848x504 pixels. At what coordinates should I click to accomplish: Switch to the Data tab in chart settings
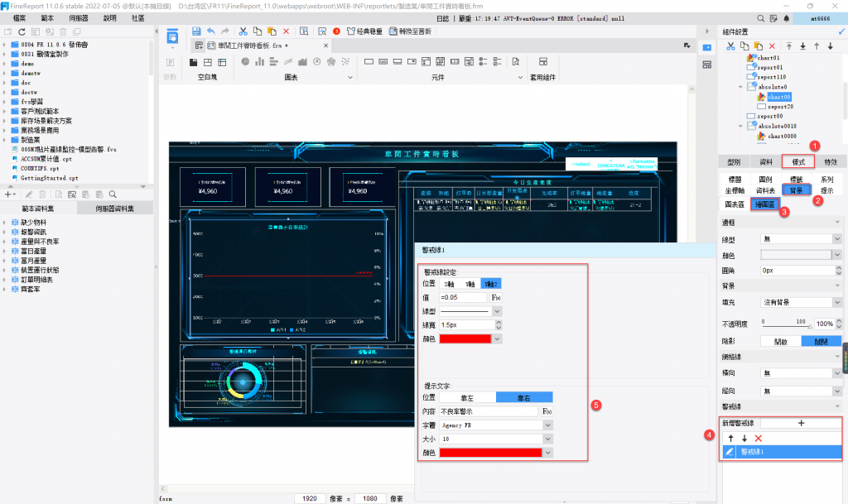click(766, 161)
